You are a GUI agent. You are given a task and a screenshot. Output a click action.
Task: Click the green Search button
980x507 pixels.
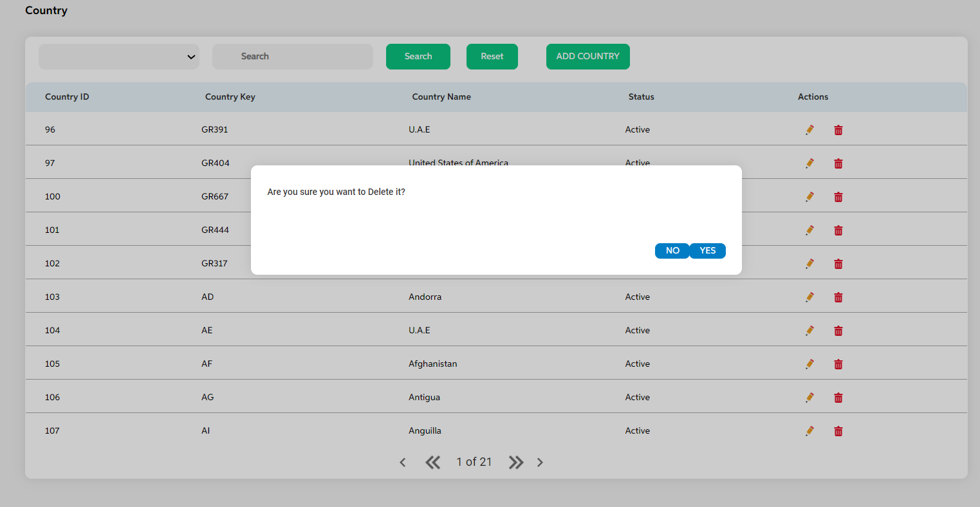tap(418, 57)
